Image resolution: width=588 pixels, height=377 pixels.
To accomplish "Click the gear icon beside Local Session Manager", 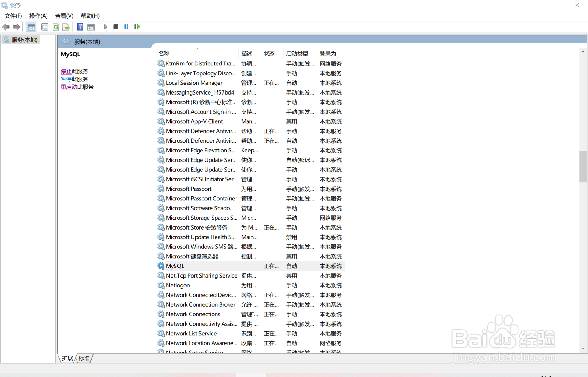I will pyautogui.click(x=161, y=83).
